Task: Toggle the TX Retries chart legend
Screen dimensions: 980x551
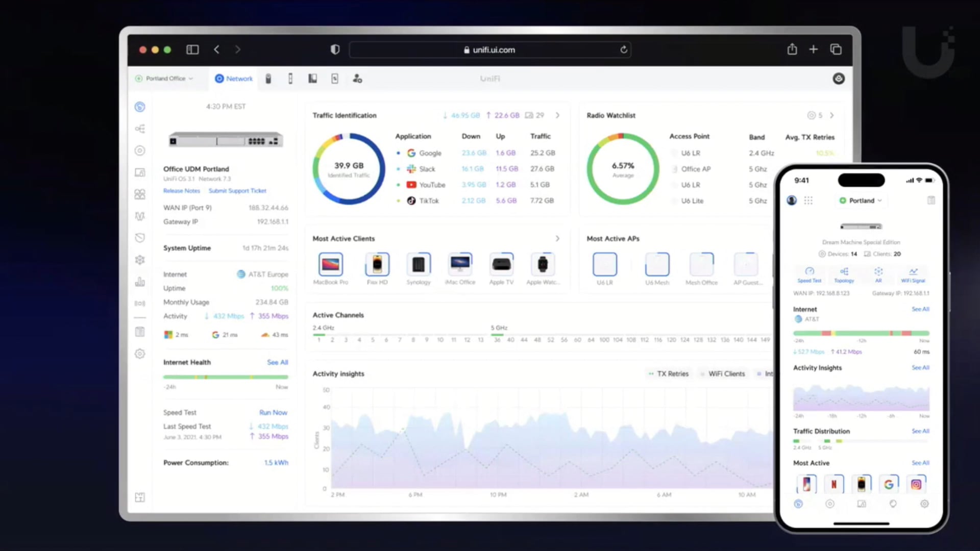Action: tap(668, 374)
